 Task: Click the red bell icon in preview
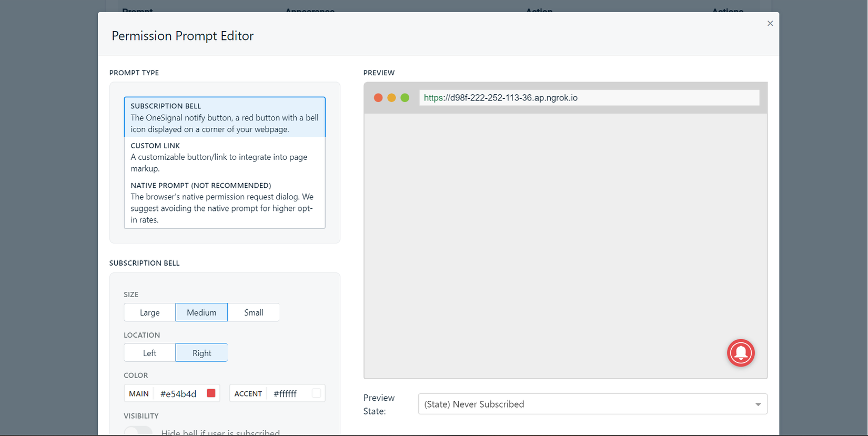coord(741,353)
